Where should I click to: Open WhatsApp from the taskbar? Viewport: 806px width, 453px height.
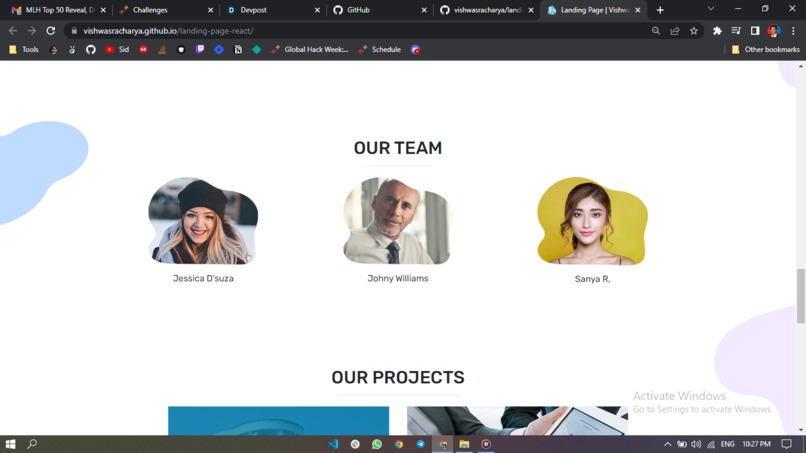point(377,444)
